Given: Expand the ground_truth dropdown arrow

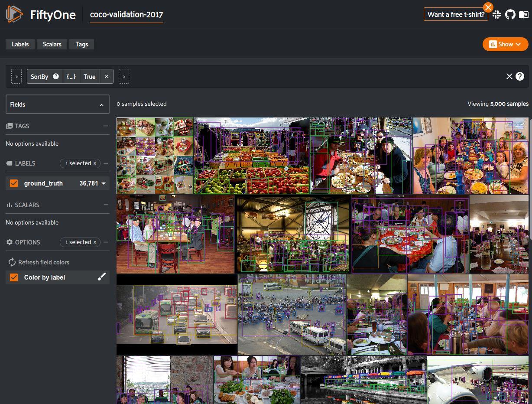Looking at the screenshot, I should tap(104, 184).
